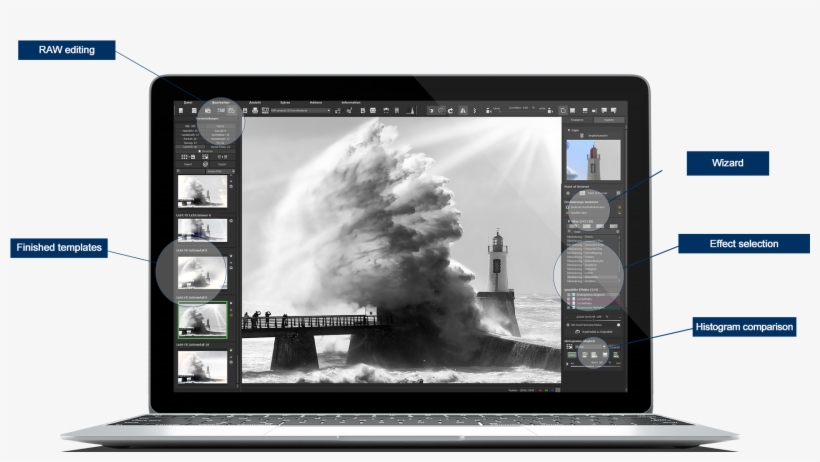
Task: Select the Portrait preset category
Action: 190,139
